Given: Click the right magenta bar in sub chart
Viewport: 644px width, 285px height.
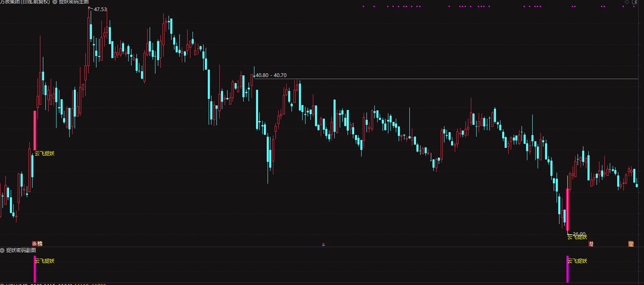Looking at the screenshot, I should (567, 269).
